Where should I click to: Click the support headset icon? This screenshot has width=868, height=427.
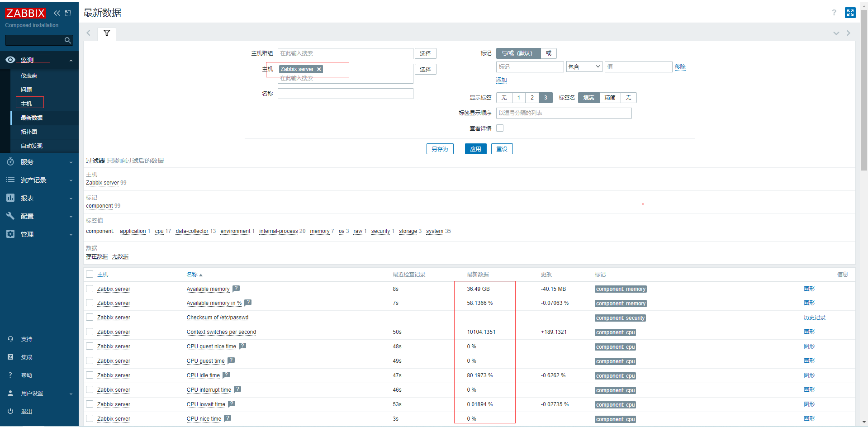(10, 339)
